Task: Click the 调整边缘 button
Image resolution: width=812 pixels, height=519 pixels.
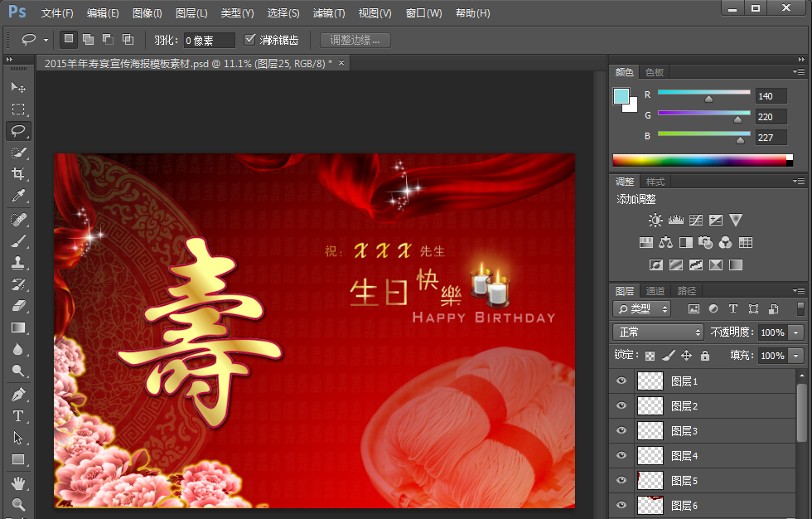Action: click(x=355, y=40)
